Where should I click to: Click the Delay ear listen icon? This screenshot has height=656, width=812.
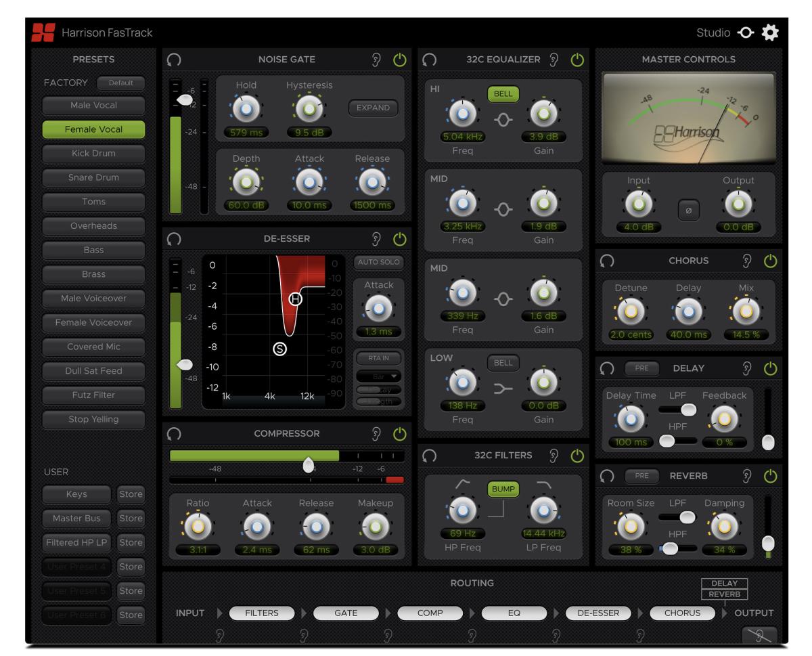pyautogui.click(x=748, y=369)
